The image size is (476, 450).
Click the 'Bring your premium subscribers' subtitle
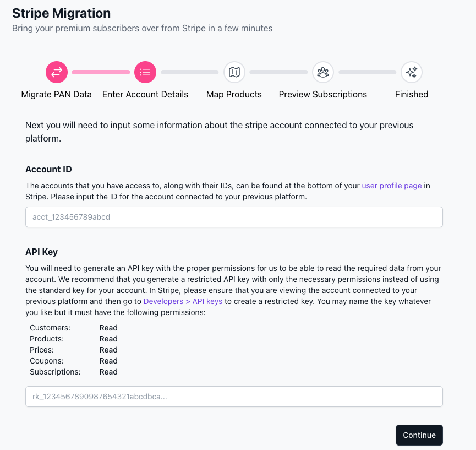[x=142, y=28]
